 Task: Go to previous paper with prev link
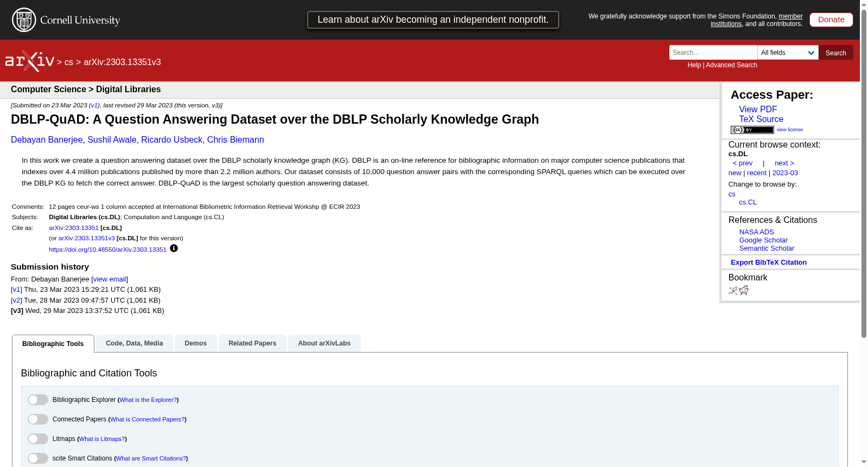pos(743,163)
